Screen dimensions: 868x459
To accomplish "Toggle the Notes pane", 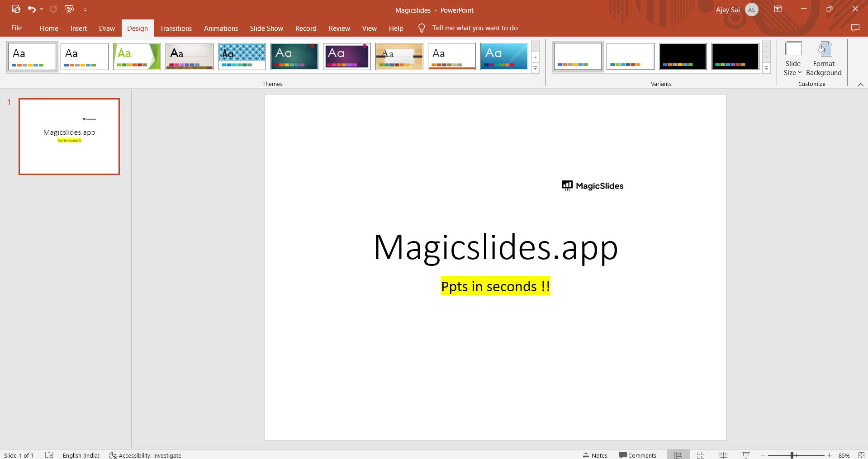I will [595, 455].
